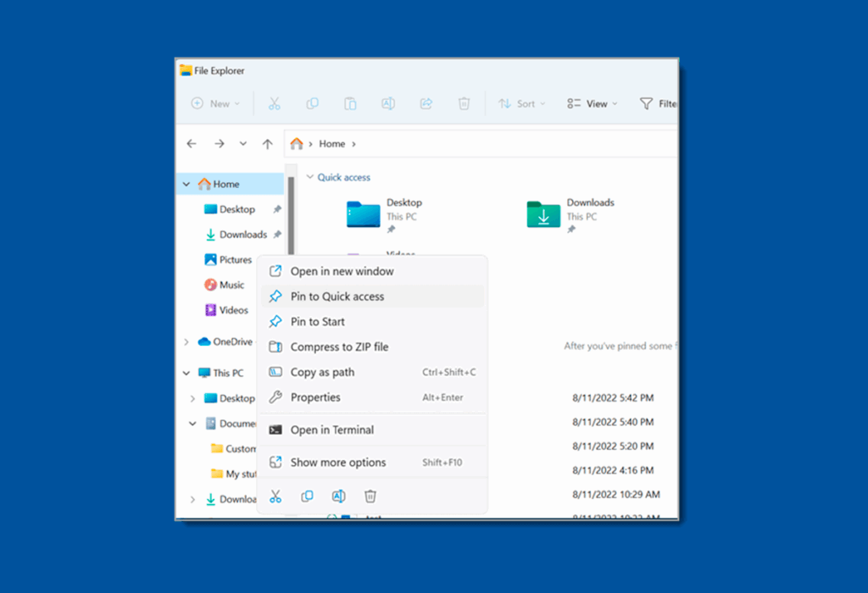Viewport: 868px width, 593px height.
Task: Expand the OneDrive sidebar entry
Action: [186, 342]
